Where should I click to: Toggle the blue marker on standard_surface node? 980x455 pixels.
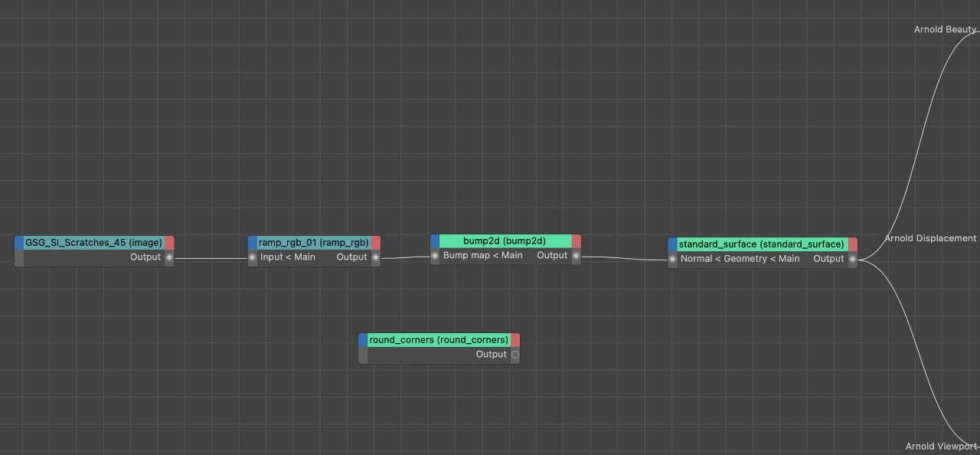(673, 244)
